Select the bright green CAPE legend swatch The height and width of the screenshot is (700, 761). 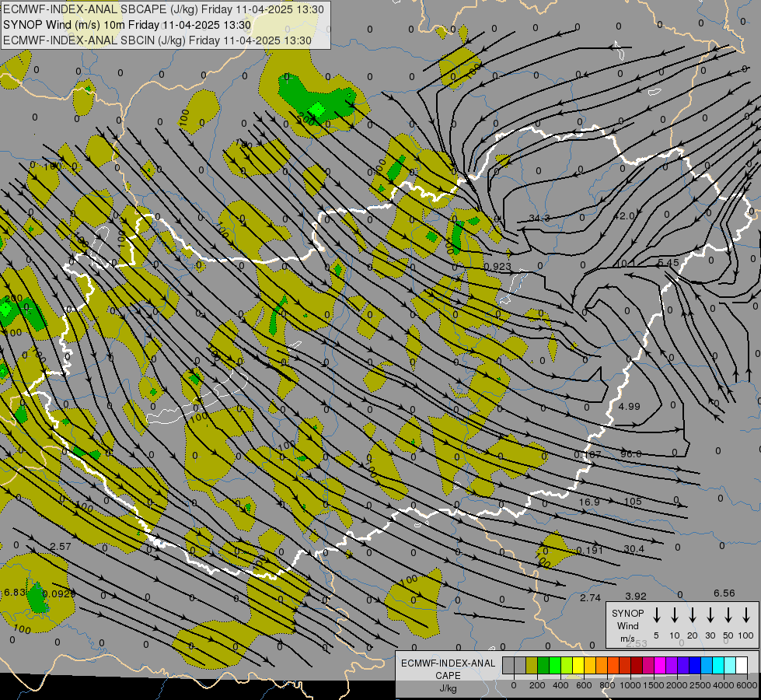tap(555, 665)
